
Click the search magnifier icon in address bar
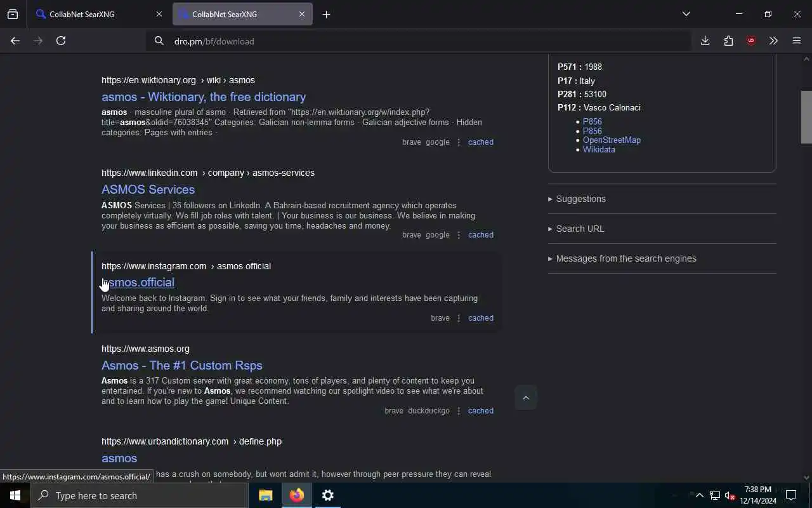159,41
